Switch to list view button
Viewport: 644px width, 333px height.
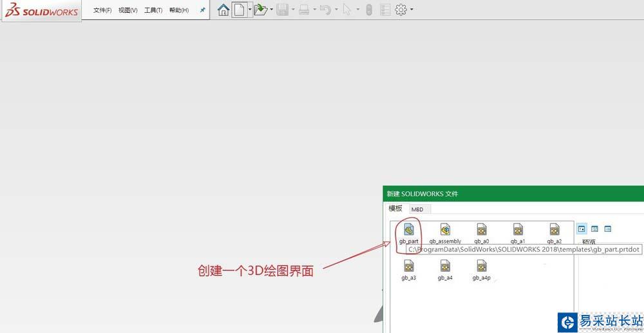point(594,229)
